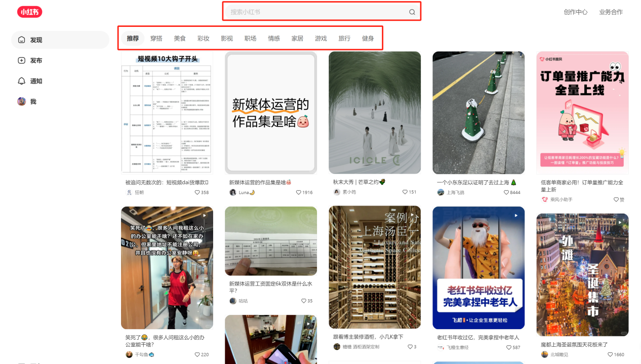Select the 健身 tab
641x364 pixels.
(x=368, y=38)
